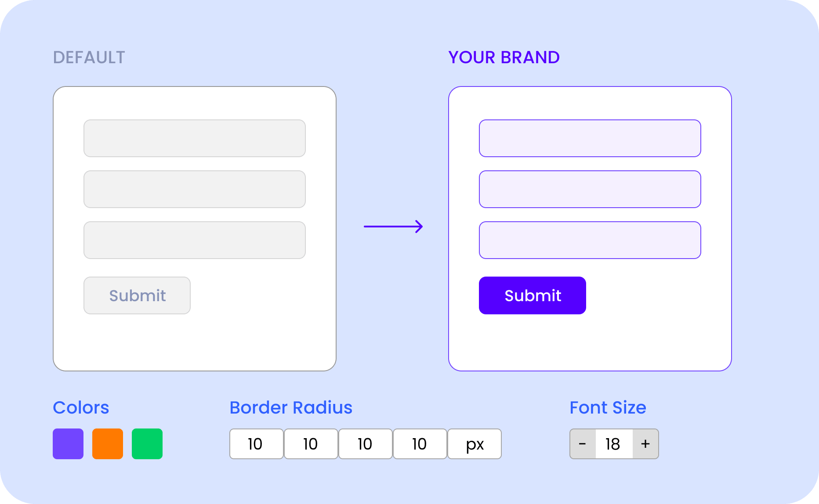
Task: Click the third input in branded form
Action: click(x=590, y=240)
